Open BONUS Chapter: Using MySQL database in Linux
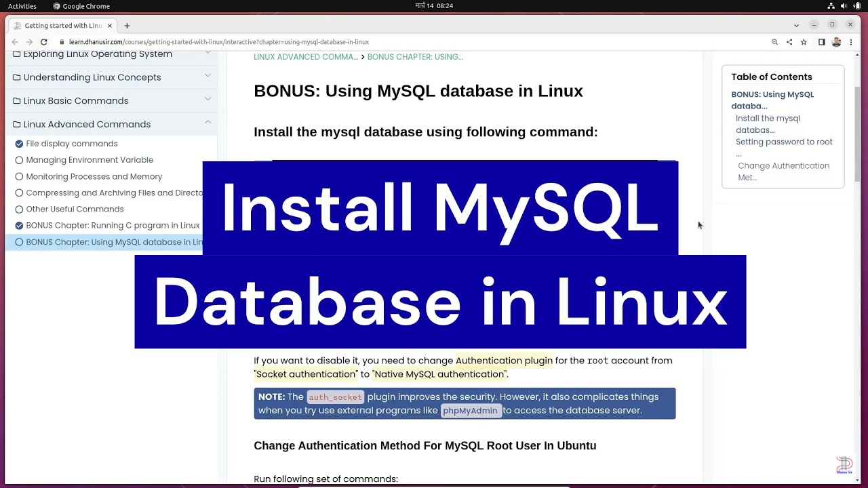 [114, 242]
